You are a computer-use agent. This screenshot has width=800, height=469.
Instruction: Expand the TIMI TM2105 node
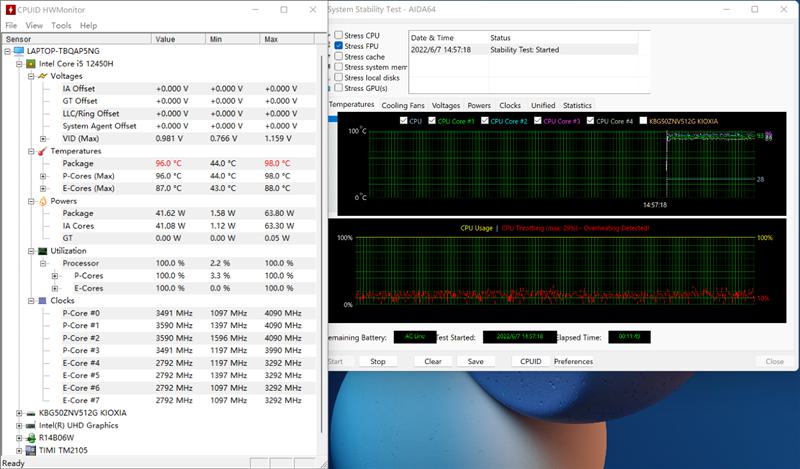pyautogui.click(x=19, y=451)
